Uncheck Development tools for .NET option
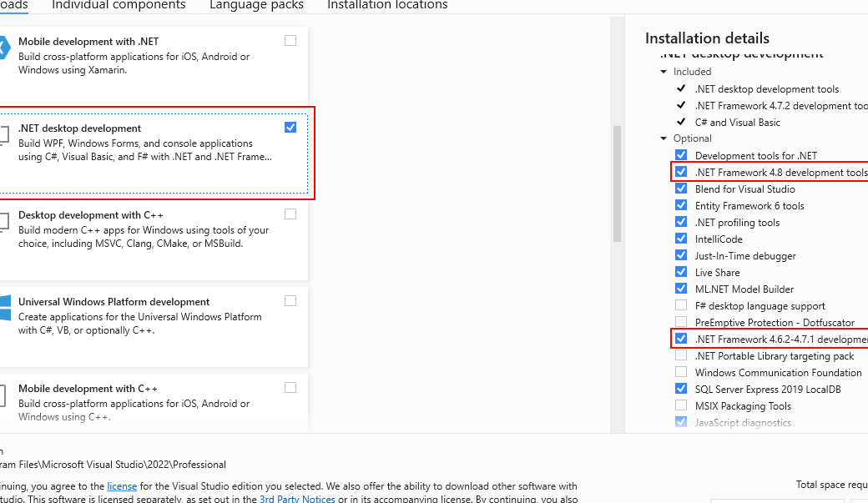 pos(681,155)
